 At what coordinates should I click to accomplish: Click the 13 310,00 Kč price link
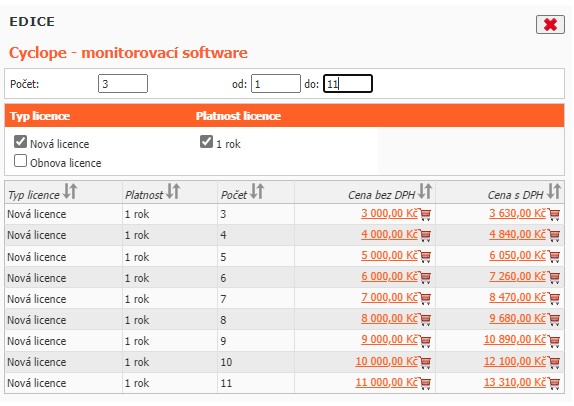click(515, 382)
